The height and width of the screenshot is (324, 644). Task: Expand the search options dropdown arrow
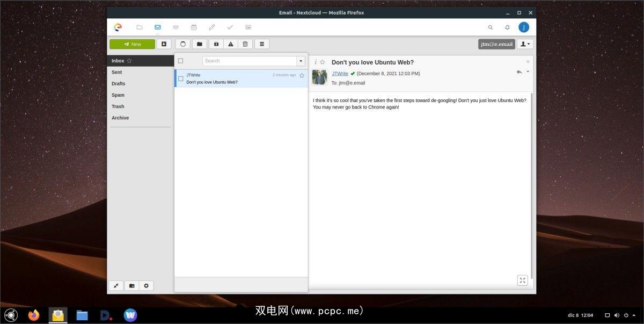pyautogui.click(x=301, y=61)
